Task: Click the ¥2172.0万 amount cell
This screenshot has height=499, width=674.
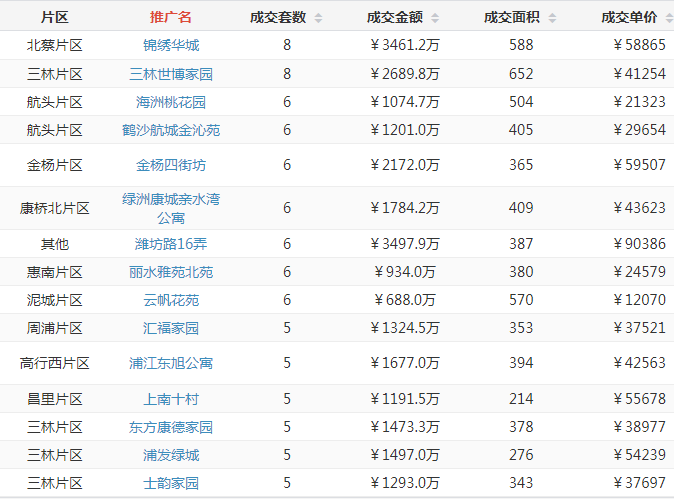Action: 405,165
